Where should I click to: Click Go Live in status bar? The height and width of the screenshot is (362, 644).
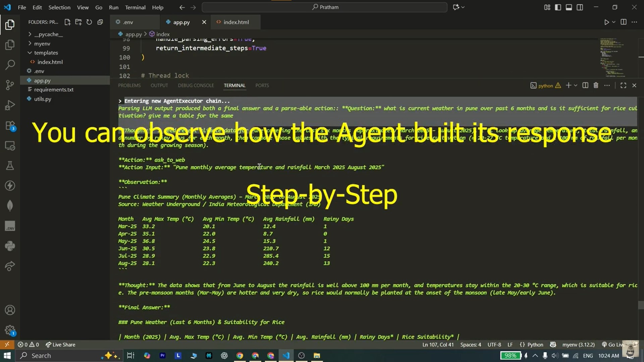(x=613, y=345)
